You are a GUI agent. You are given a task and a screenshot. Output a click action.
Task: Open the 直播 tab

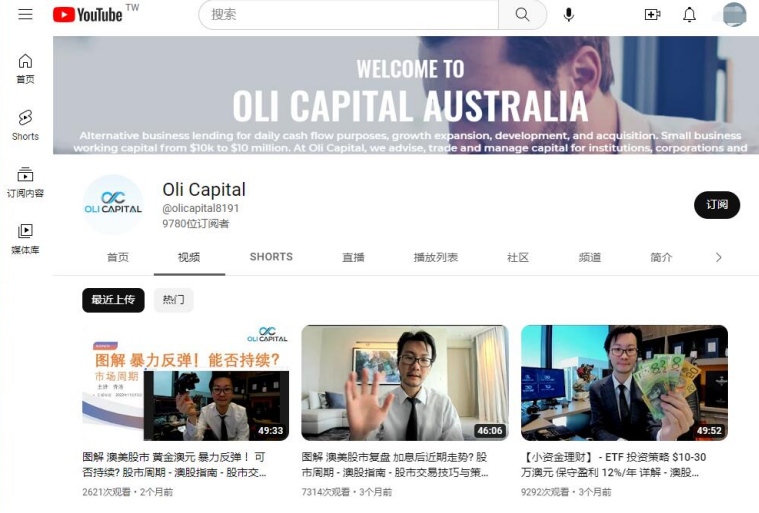pos(353,257)
